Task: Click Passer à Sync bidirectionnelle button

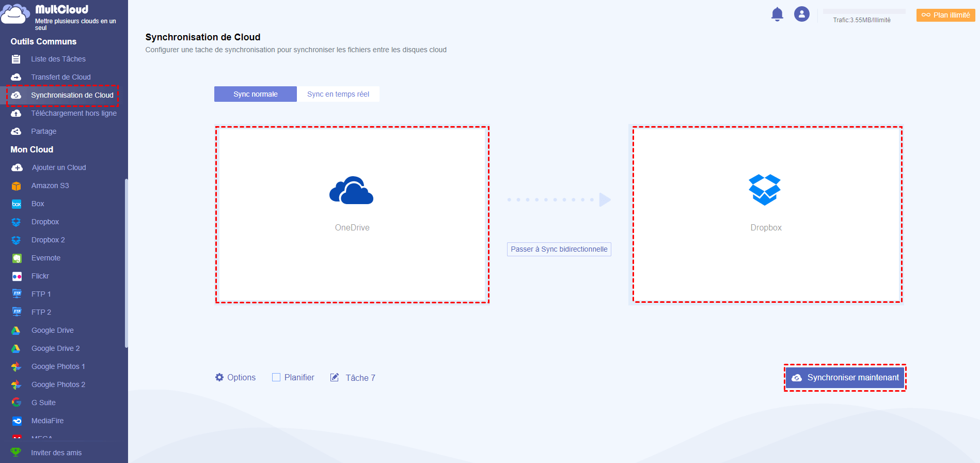Action: 559,249
